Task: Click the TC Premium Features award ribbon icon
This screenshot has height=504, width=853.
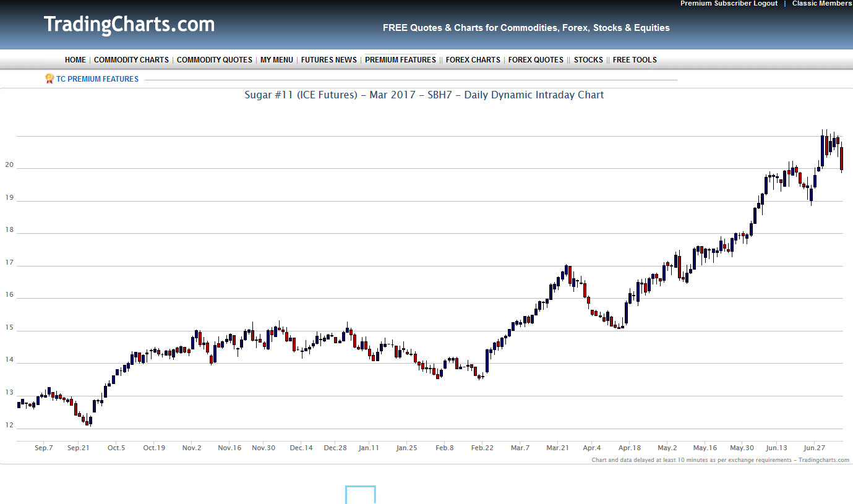Action: [49, 79]
